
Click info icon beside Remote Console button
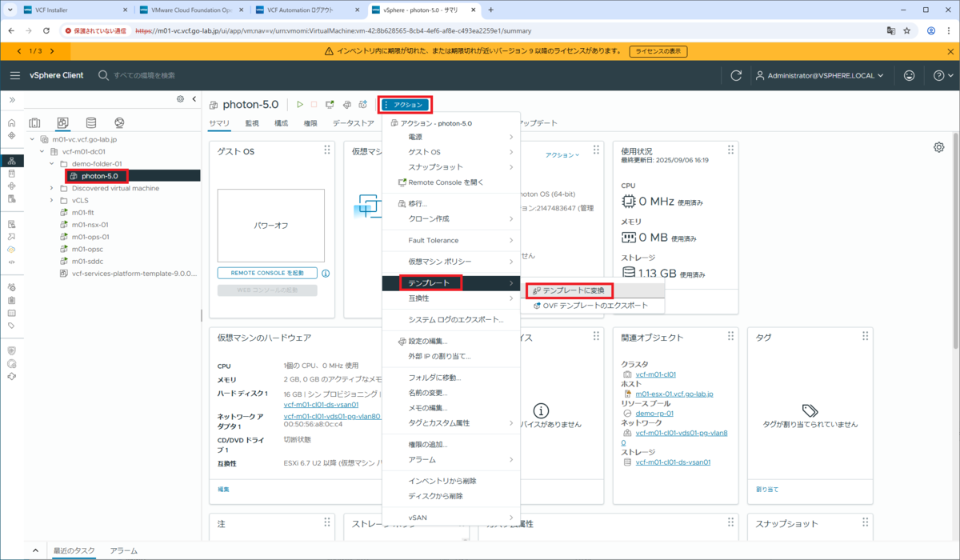click(326, 273)
